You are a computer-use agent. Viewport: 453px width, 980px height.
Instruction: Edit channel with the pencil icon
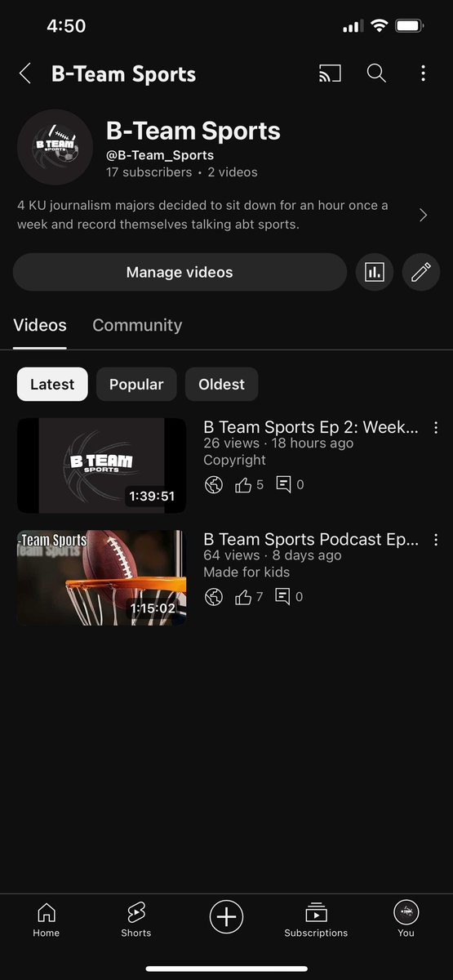point(421,272)
